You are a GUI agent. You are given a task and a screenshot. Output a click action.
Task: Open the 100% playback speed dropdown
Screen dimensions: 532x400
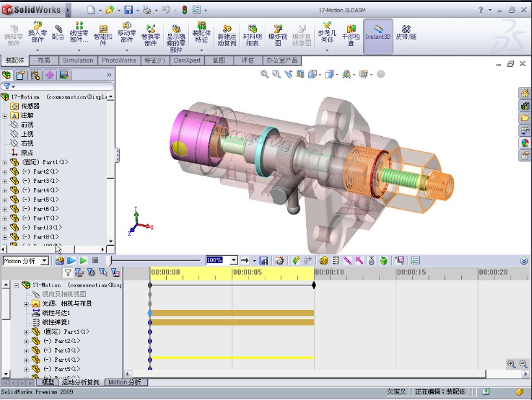[234, 261]
